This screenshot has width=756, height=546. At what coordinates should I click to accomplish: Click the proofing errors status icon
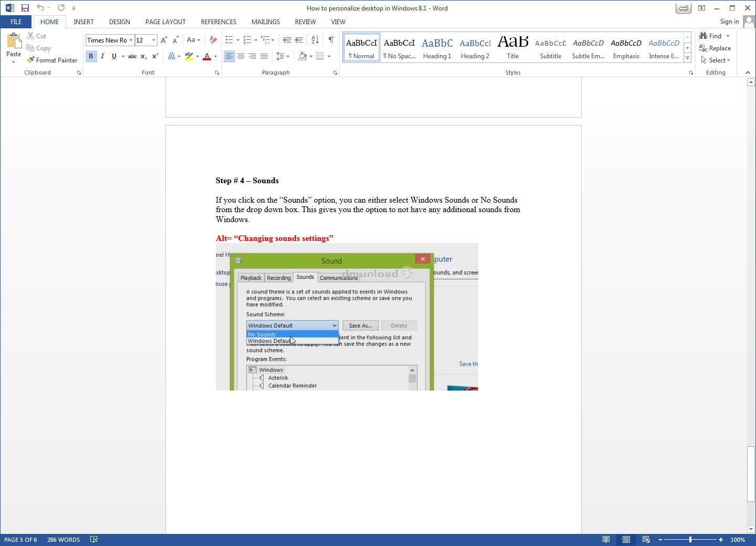coord(94,540)
